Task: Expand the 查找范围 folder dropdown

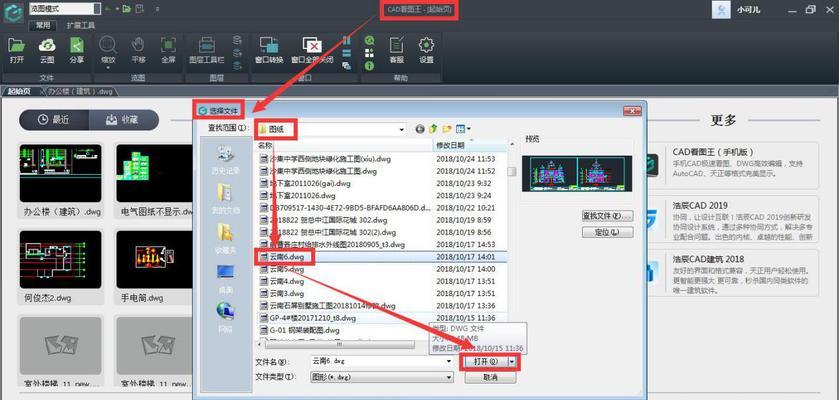Action: point(402,129)
